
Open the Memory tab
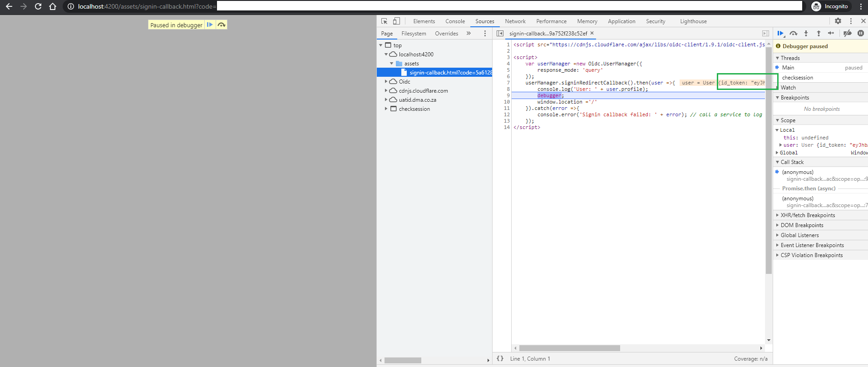coord(587,21)
